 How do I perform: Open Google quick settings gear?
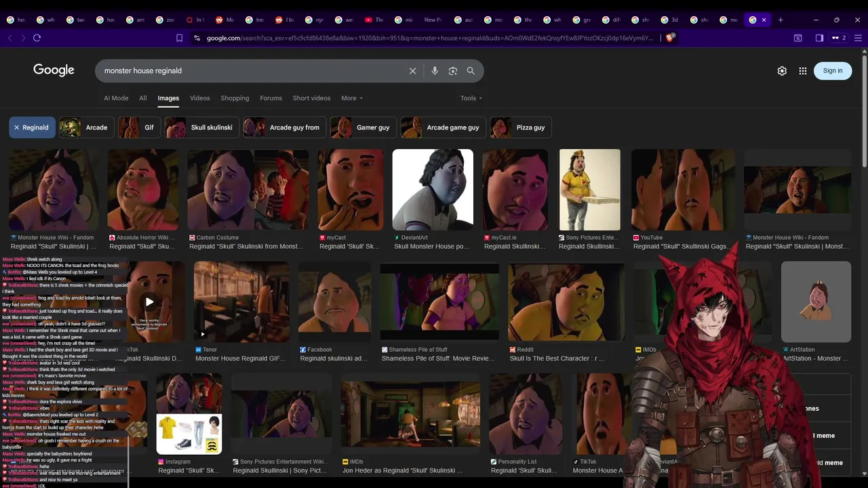(782, 70)
